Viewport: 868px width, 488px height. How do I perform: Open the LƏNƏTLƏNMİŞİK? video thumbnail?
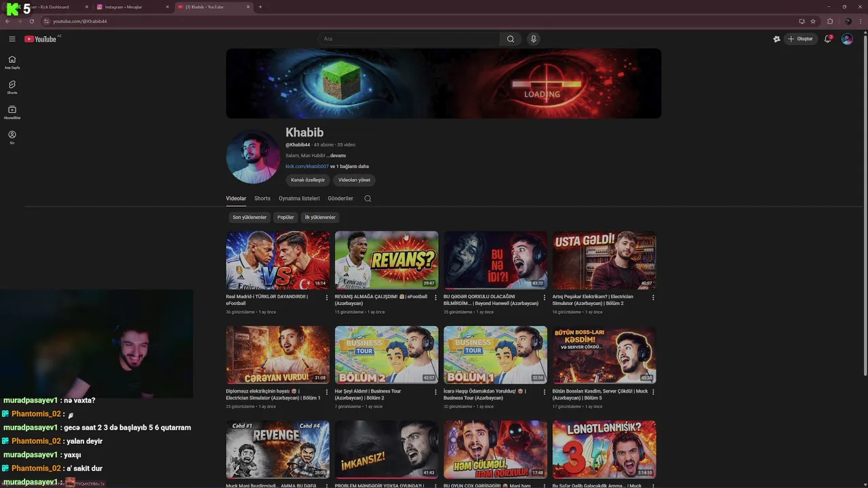coord(604,449)
